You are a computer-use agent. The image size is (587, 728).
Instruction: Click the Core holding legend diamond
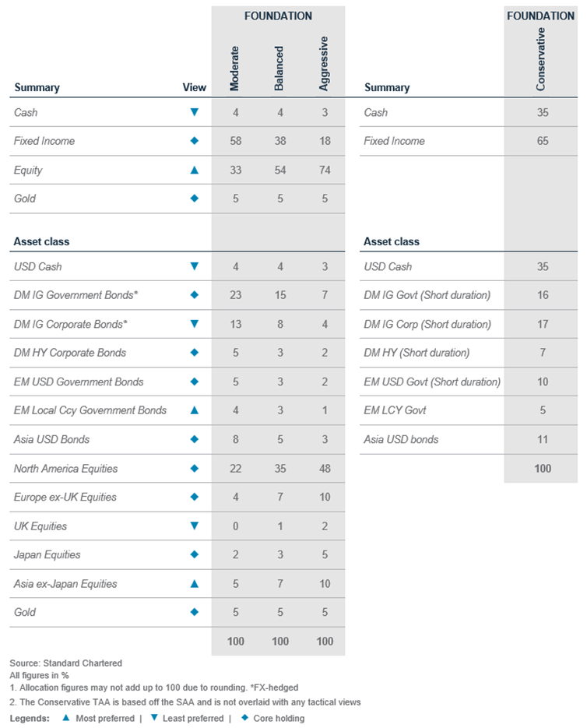point(244,718)
